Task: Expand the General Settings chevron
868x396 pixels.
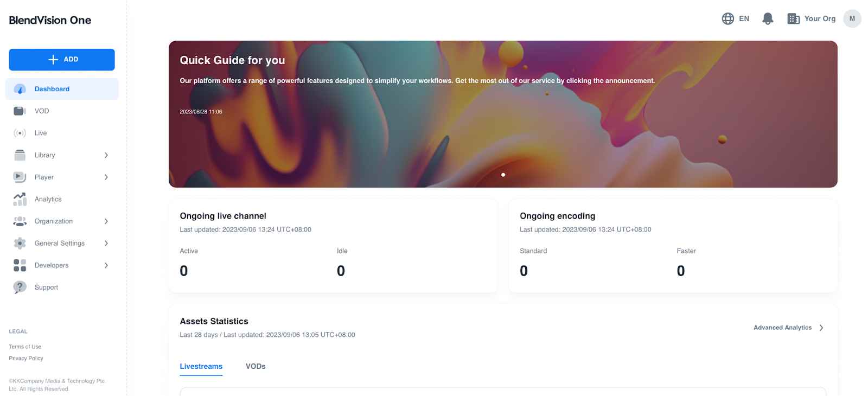Action: [106, 244]
